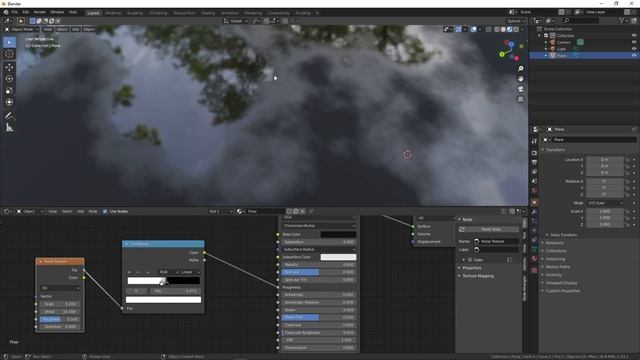Click the Base Color black swatch
The width and height of the screenshot is (640, 360).
pyautogui.click(x=338, y=234)
